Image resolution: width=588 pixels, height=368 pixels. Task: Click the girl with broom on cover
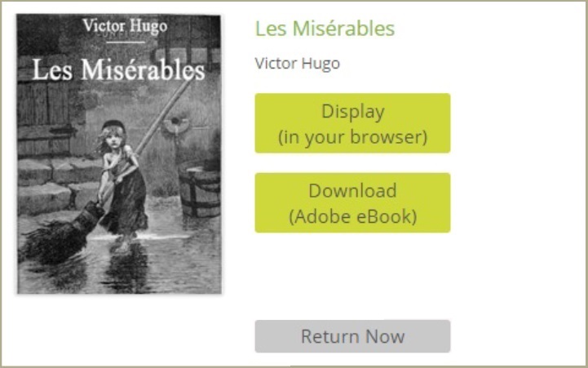point(122,180)
